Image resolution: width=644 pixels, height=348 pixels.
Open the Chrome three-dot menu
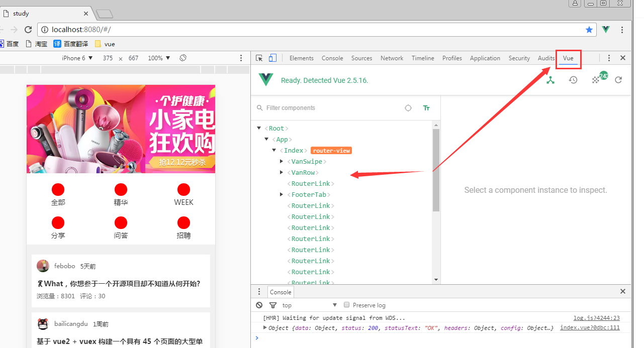click(x=622, y=30)
